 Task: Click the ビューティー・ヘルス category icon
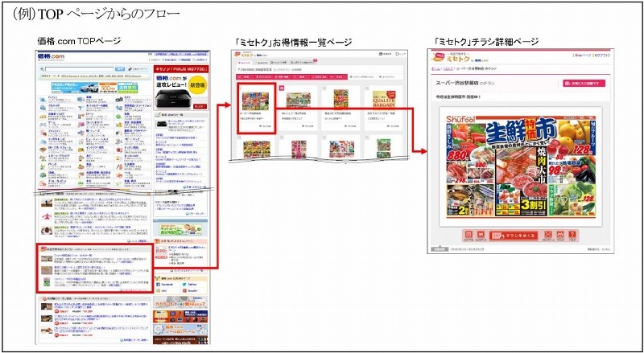(x=81, y=142)
